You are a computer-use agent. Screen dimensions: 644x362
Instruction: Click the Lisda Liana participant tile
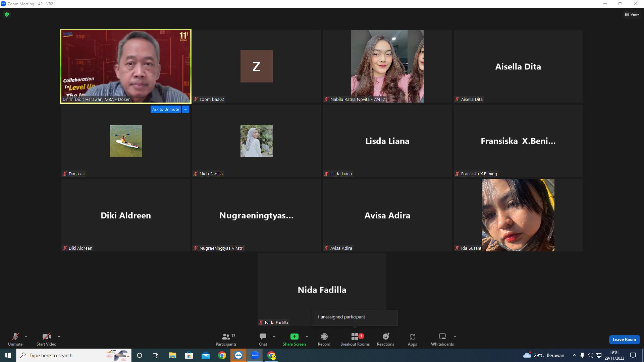coord(387,141)
